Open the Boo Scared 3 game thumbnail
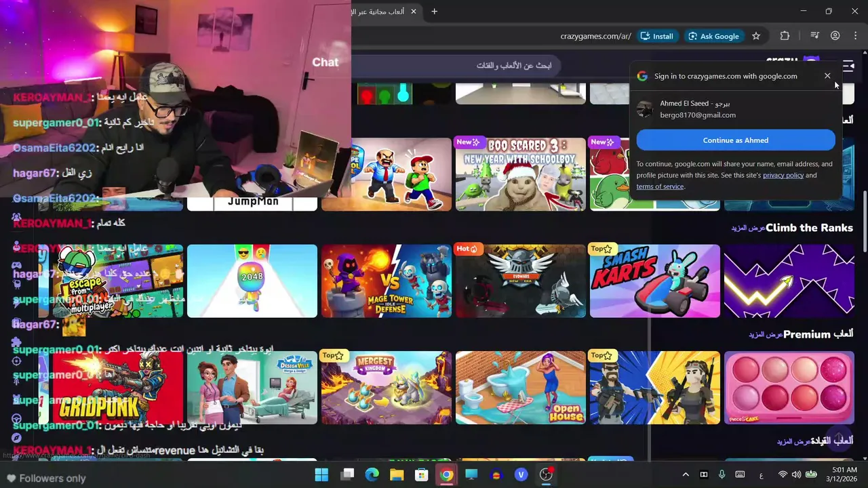 [x=521, y=174]
